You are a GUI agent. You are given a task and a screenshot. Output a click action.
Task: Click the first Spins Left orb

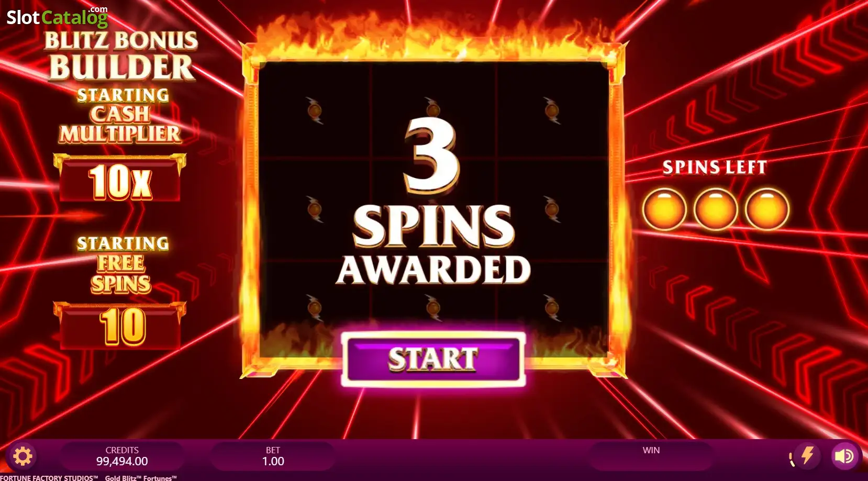click(664, 209)
